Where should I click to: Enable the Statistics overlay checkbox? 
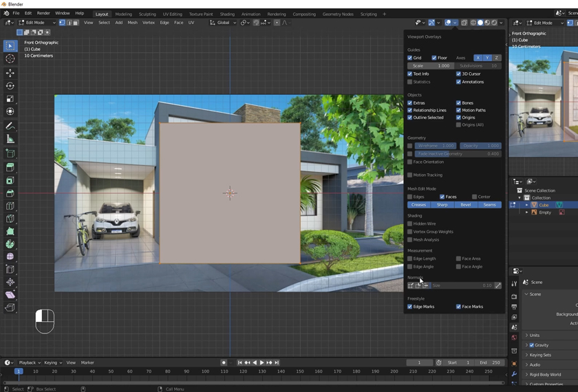(410, 82)
